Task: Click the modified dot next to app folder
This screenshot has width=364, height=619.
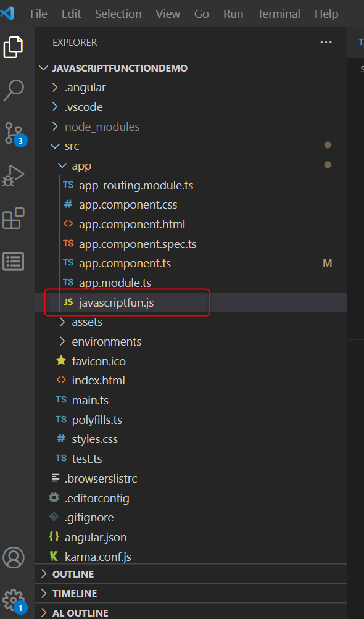Action: (x=328, y=165)
